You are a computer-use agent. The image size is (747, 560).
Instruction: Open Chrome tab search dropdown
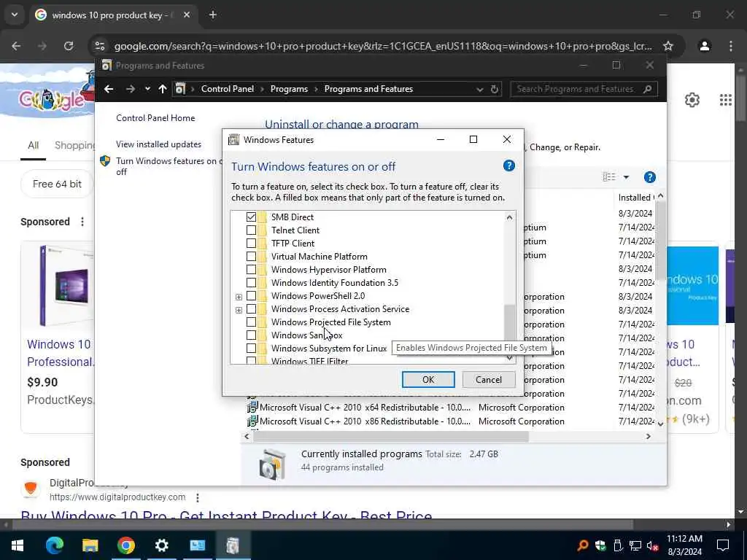pos(15,15)
